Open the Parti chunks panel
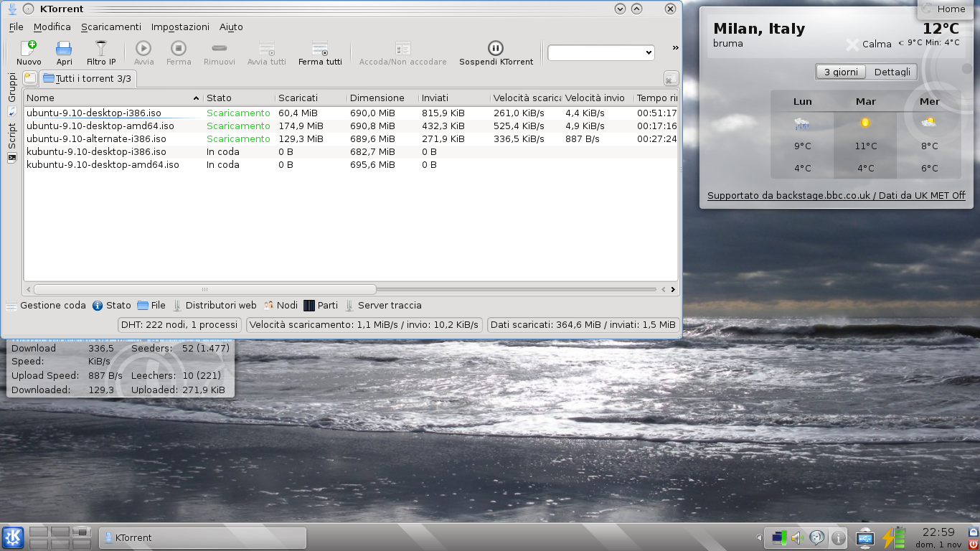 (321, 306)
